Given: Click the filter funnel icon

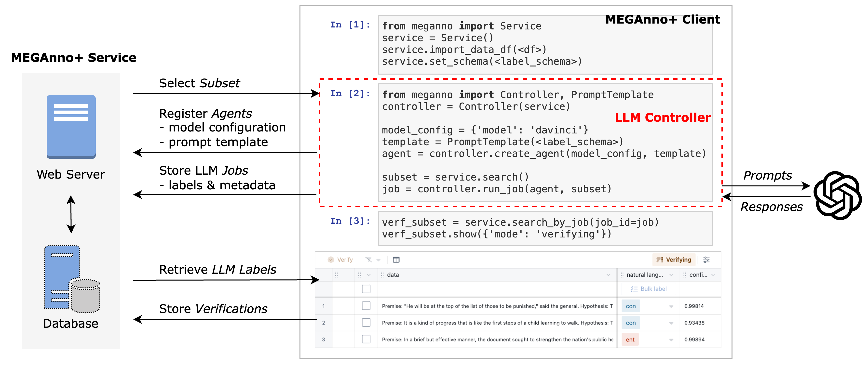Looking at the screenshot, I should [x=369, y=260].
